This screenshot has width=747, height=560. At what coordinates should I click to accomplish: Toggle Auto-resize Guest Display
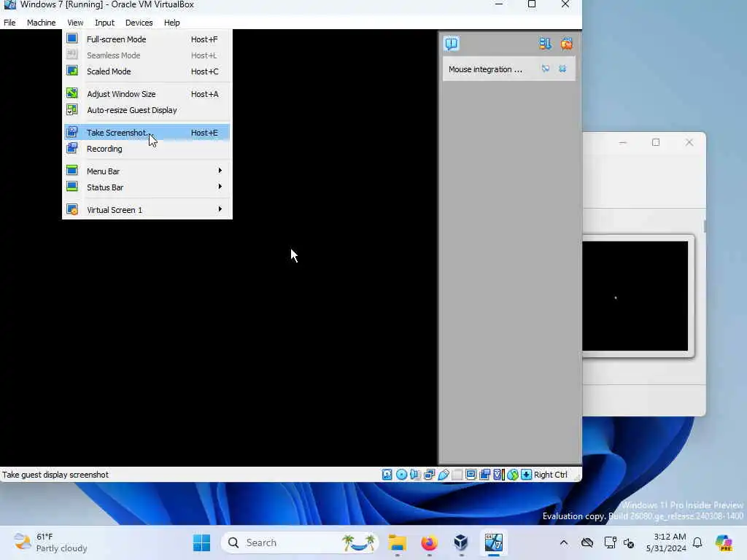[x=147, y=111]
